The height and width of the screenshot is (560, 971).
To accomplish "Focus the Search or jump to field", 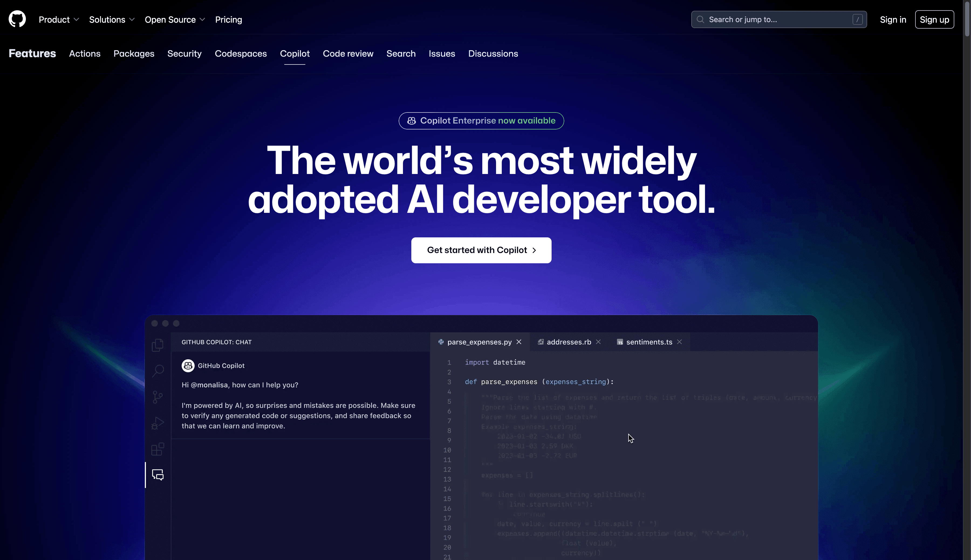I will coord(779,19).
